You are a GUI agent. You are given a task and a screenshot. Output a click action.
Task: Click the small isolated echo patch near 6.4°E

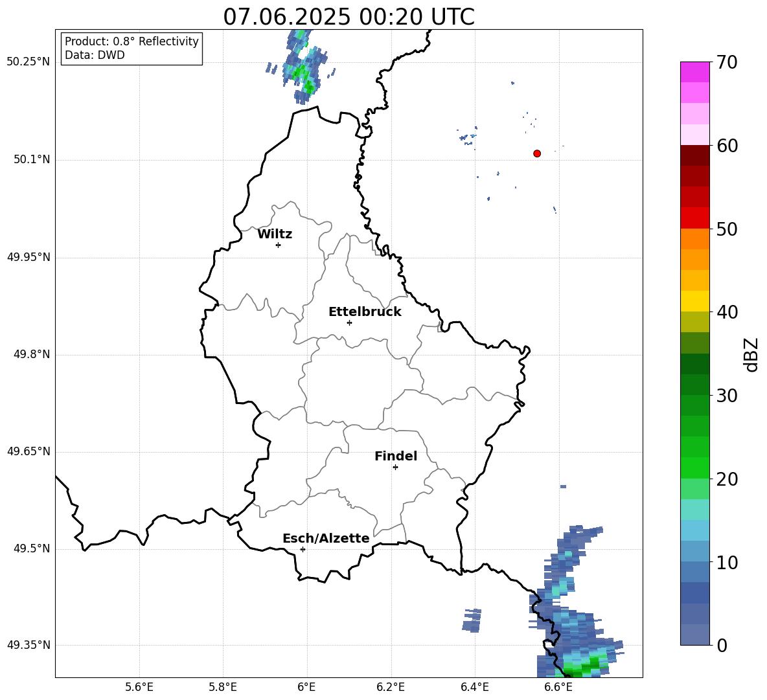click(472, 620)
